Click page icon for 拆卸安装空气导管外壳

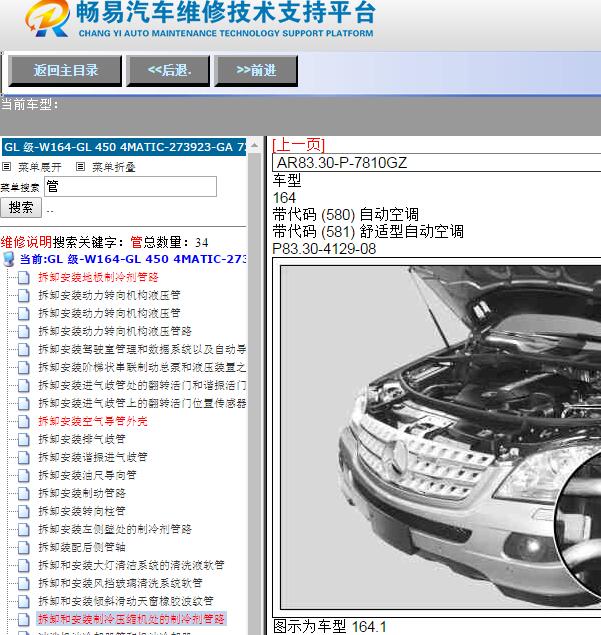[24, 422]
